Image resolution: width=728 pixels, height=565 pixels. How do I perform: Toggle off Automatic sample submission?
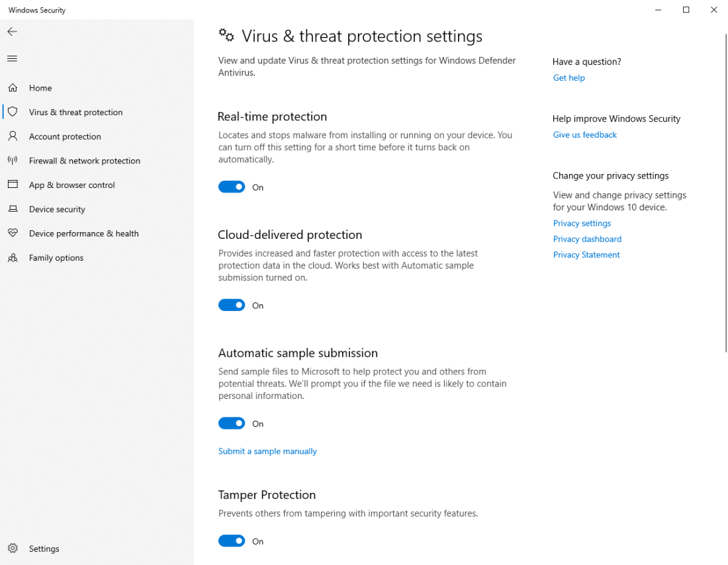[x=232, y=423]
